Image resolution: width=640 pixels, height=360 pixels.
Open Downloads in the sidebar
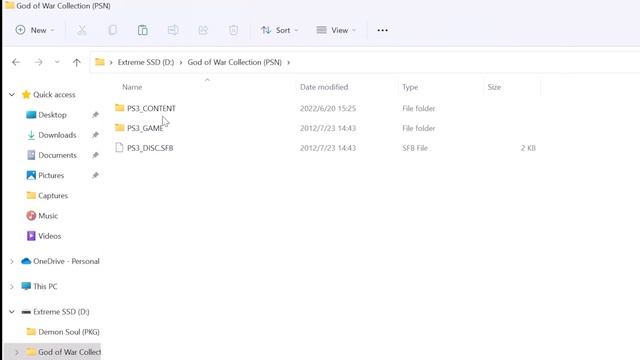click(x=57, y=135)
